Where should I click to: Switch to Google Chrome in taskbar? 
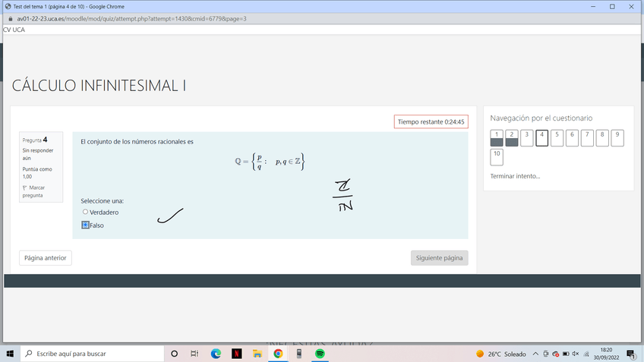point(278,354)
